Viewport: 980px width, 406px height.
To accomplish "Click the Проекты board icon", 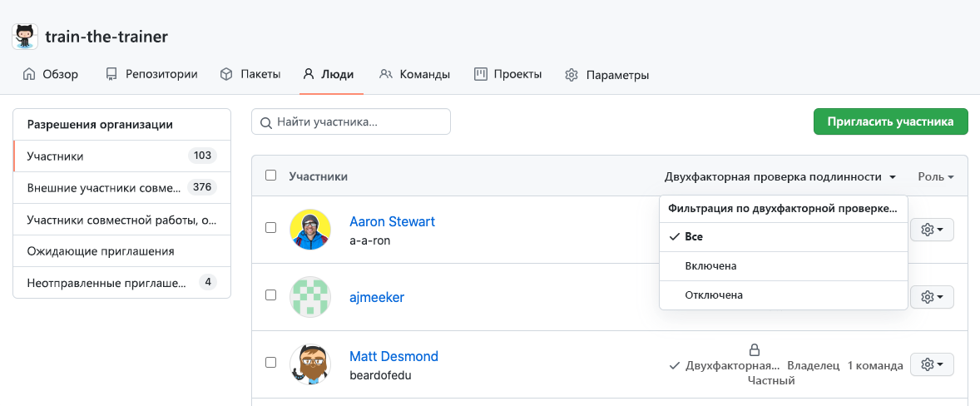I will point(481,75).
